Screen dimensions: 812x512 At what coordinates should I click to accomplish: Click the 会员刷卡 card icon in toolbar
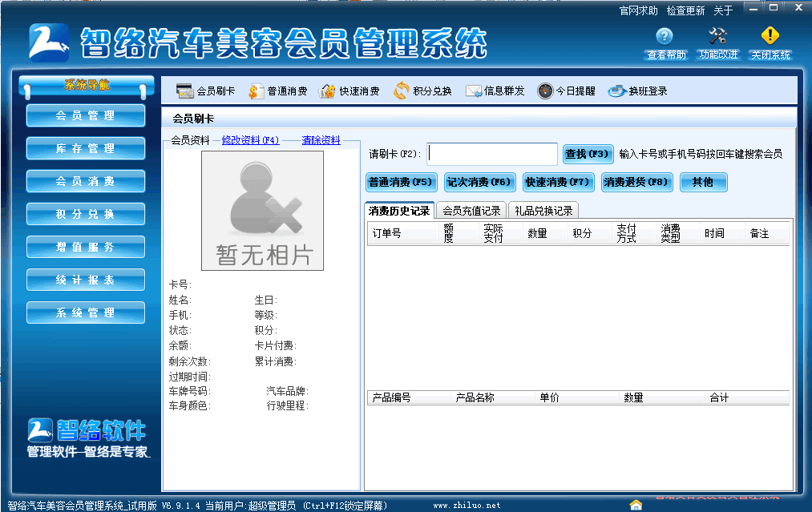(185, 91)
